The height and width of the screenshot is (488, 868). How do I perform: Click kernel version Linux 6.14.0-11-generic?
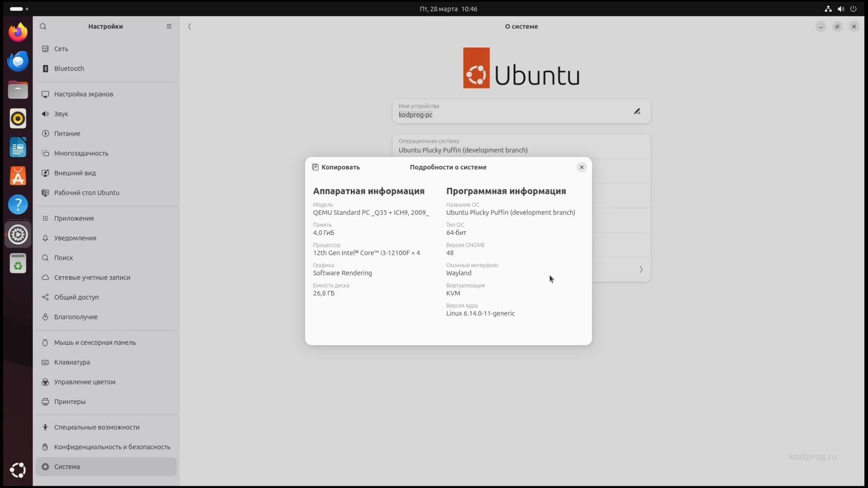click(x=481, y=314)
